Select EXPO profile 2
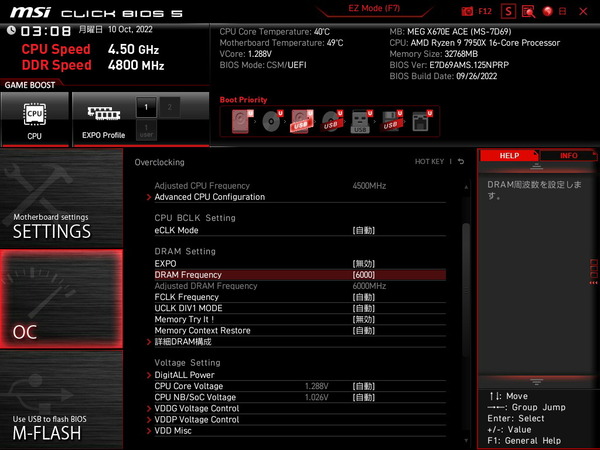Screen dimensions: 600x450 170,107
